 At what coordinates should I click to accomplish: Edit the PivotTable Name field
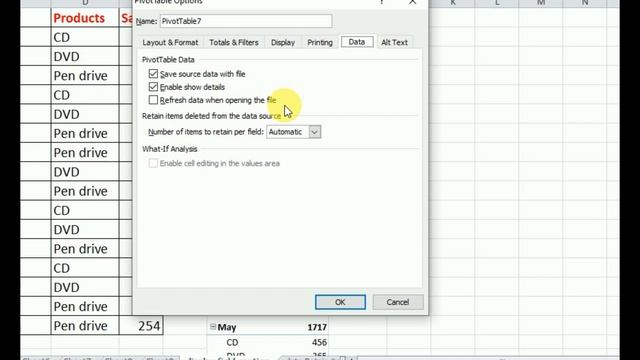coord(246,21)
